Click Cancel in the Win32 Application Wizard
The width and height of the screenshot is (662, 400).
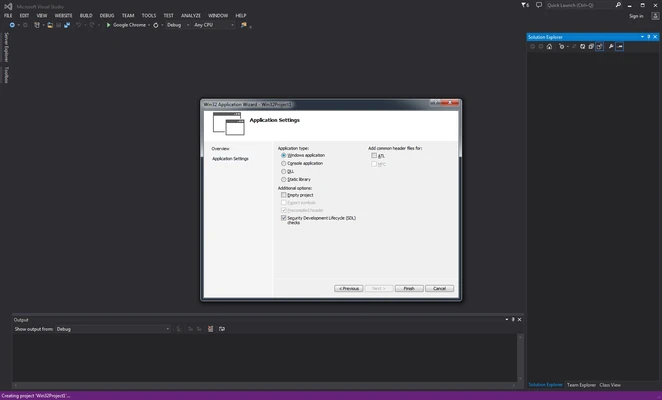pyautogui.click(x=440, y=288)
